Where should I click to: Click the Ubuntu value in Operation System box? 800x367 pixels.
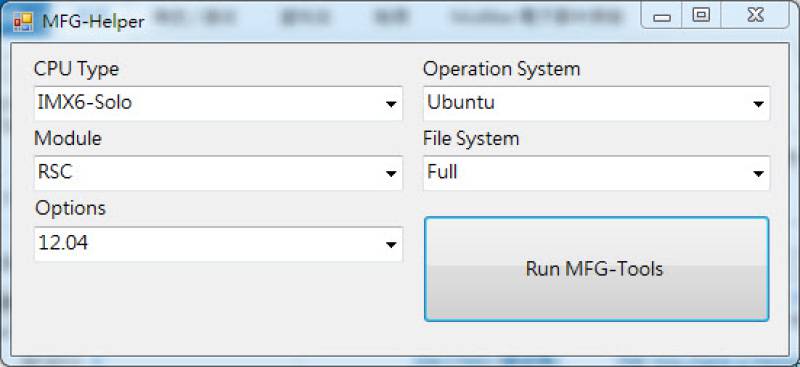(x=461, y=103)
